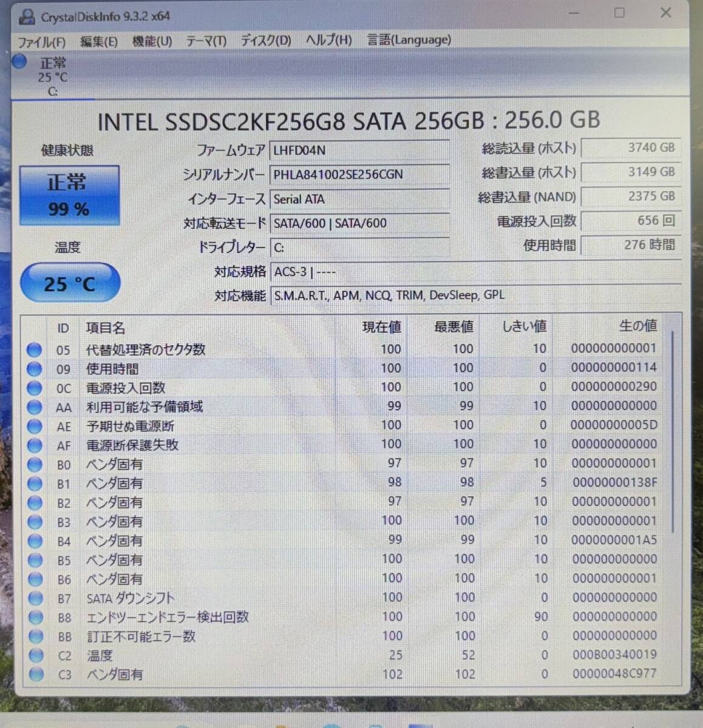Click raw value 00000048C977
Screen dimensions: 703x728
[614, 673]
